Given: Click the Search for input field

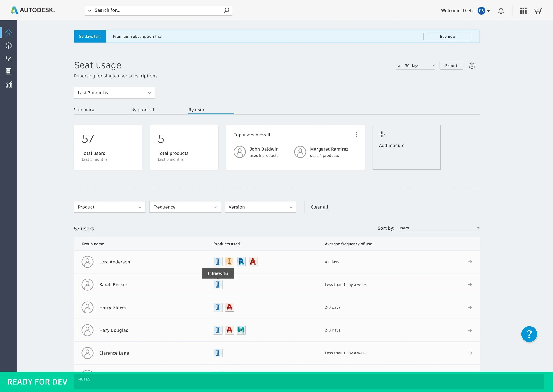Looking at the screenshot, I should [x=157, y=10].
